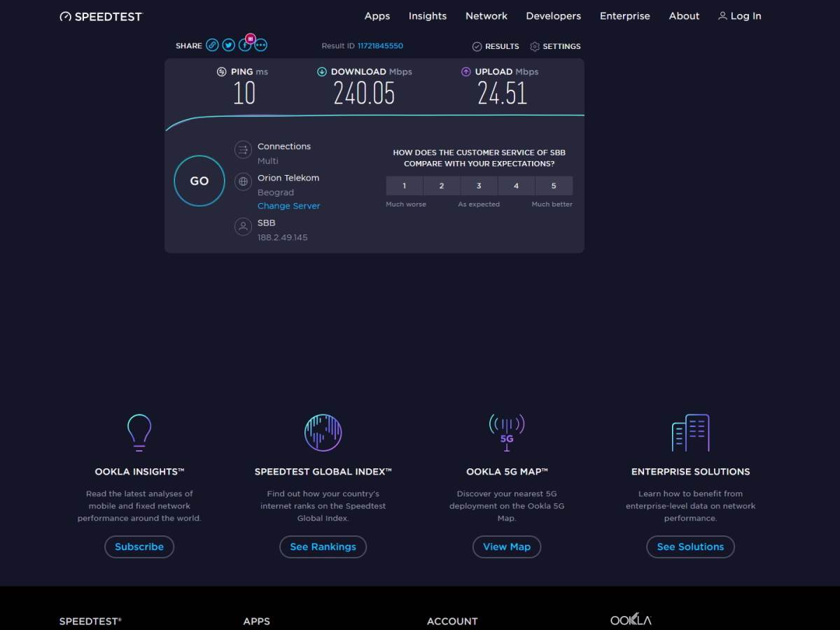Click the Speedtest logo
840x630 pixels.
point(101,16)
